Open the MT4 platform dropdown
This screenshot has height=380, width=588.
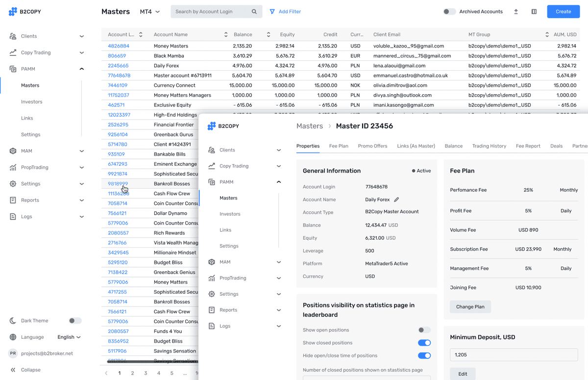coord(148,11)
